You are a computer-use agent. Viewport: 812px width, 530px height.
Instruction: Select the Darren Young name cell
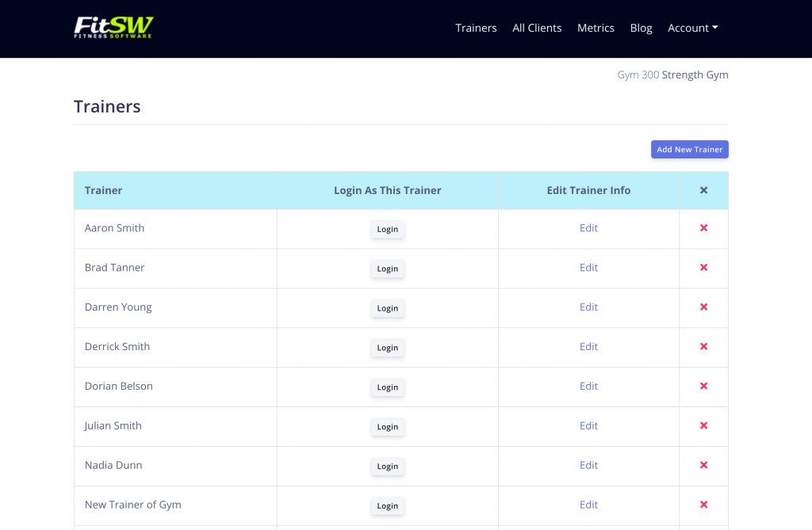coord(175,308)
